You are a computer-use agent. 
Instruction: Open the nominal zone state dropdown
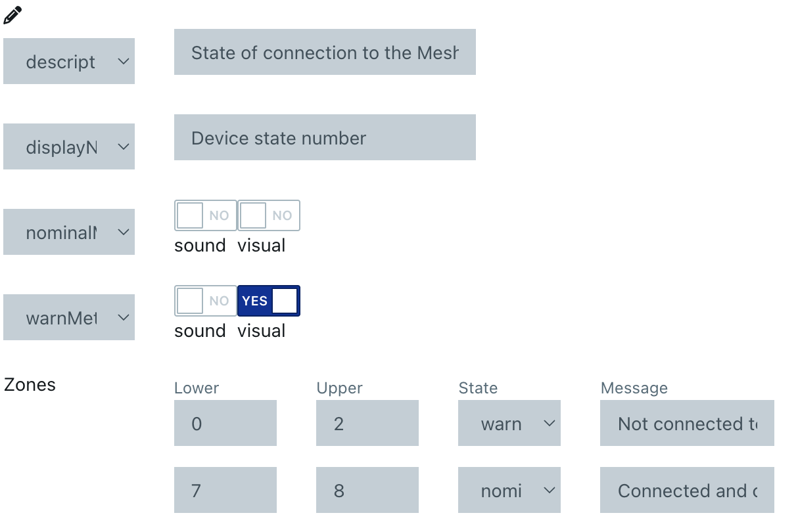point(509,490)
